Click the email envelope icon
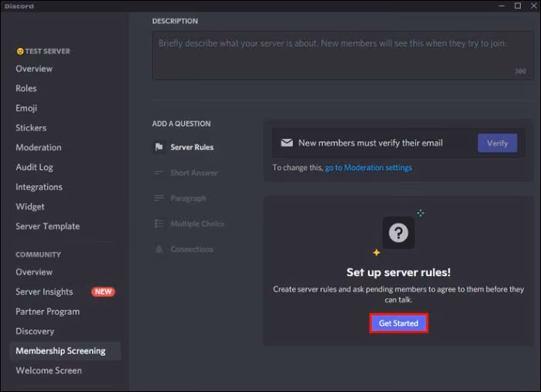 [x=287, y=143]
